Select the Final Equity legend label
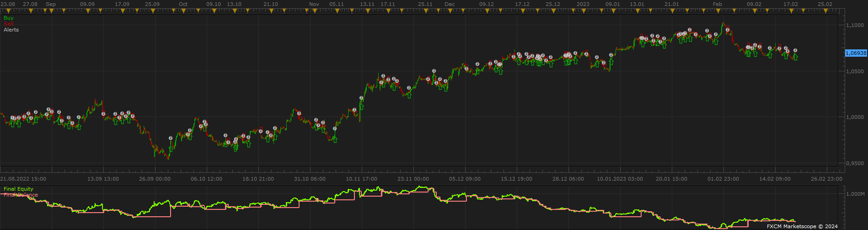868x230 pixels. pos(18,189)
